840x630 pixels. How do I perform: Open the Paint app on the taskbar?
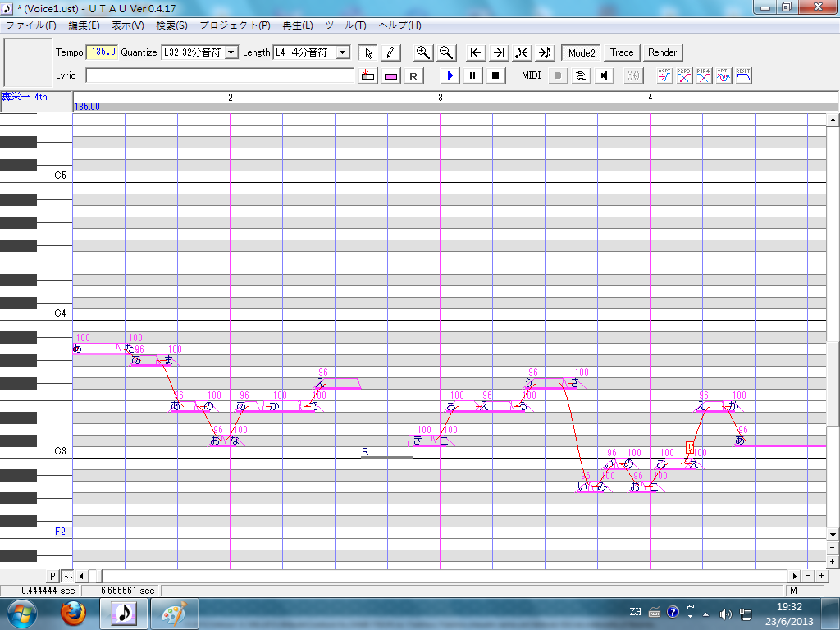click(x=174, y=614)
